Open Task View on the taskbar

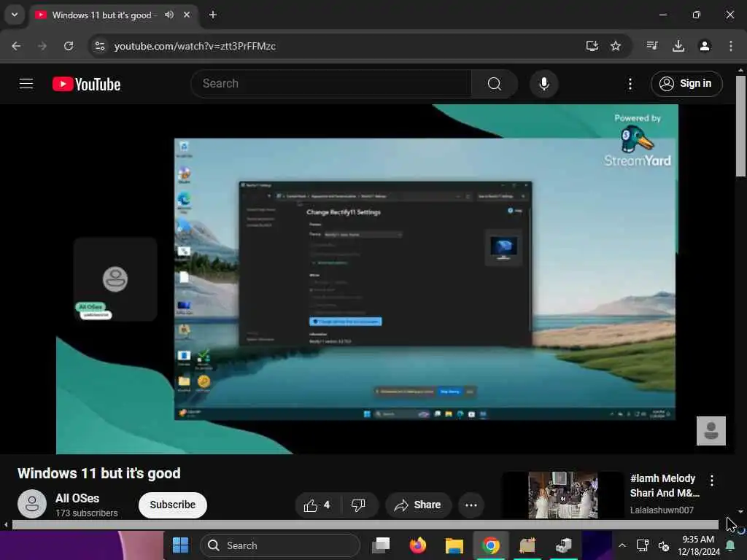pyautogui.click(x=381, y=545)
